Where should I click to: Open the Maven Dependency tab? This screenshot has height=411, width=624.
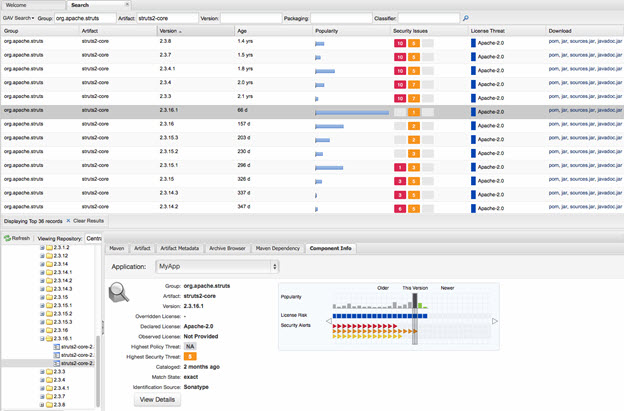pos(278,247)
